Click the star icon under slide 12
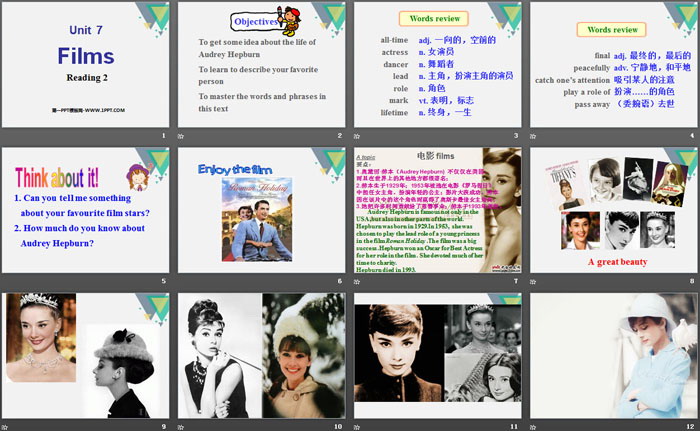Viewport: 700px width, 431px height. (535, 426)
